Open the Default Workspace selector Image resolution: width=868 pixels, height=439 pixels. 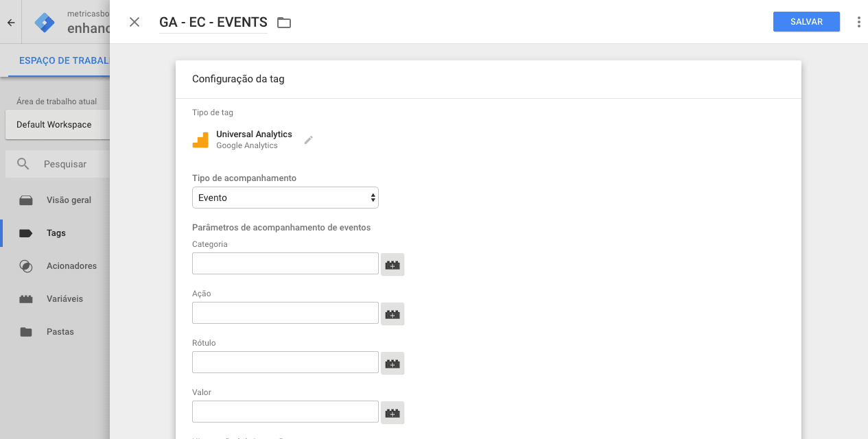(x=54, y=124)
